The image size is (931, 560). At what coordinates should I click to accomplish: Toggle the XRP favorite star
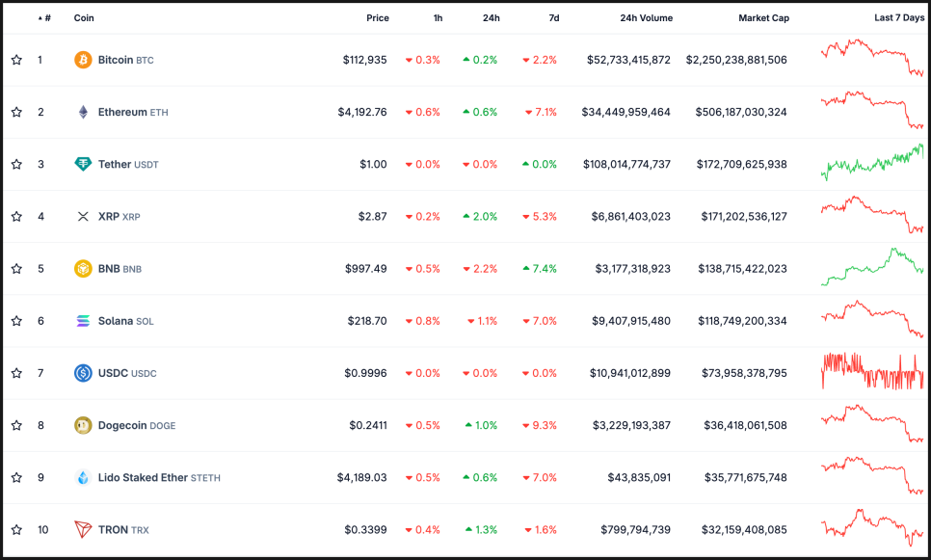point(16,216)
